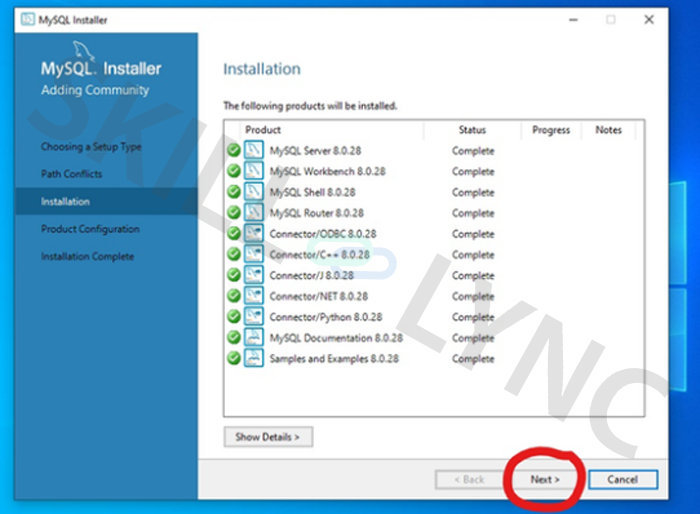Click green checkmark beside Connector/J
Image resolution: width=700 pixels, height=514 pixels.
[233, 275]
